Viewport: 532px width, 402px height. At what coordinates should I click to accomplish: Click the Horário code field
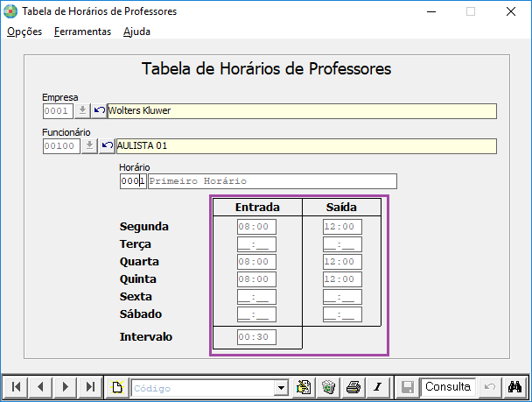pos(133,181)
